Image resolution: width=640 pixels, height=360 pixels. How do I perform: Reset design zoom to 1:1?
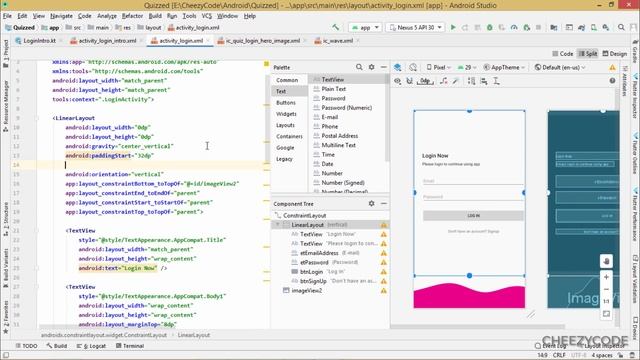pos(606,301)
